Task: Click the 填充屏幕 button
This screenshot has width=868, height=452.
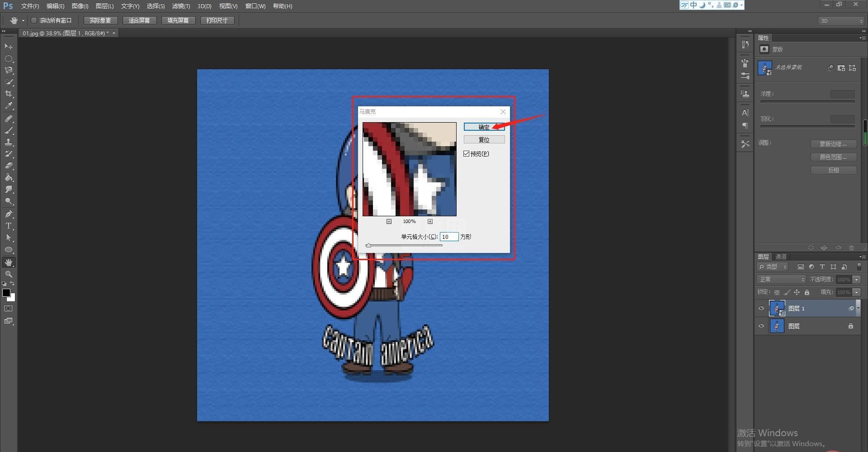Action: click(x=178, y=20)
